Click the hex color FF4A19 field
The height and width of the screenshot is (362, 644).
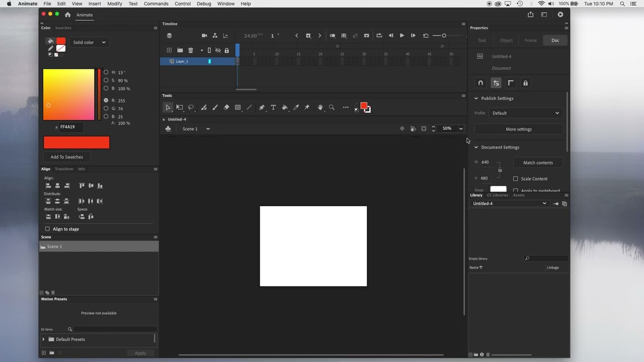[x=70, y=127]
